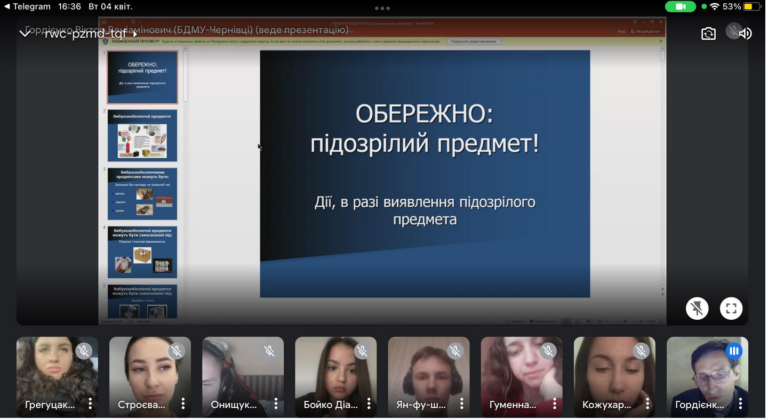
Task: Tap the switch camera icon
Action: click(708, 33)
